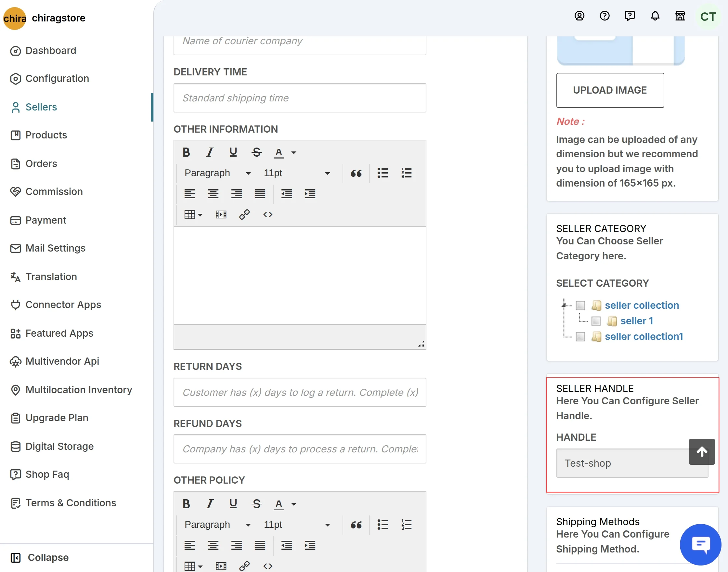Insert a blockquote in Other Information
This screenshot has width=728, height=572.
pyautogui.click(x=356, y=173)
